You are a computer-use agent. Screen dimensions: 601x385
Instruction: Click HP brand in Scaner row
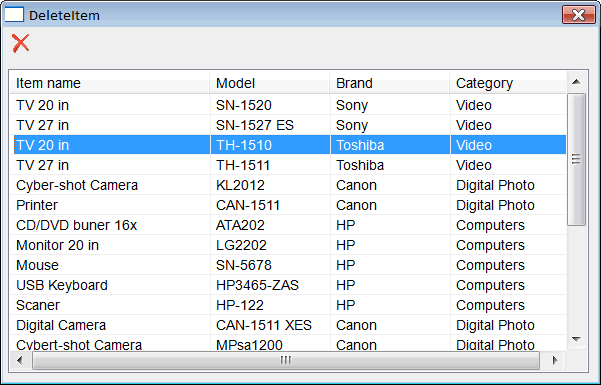[x=390, y=305]
